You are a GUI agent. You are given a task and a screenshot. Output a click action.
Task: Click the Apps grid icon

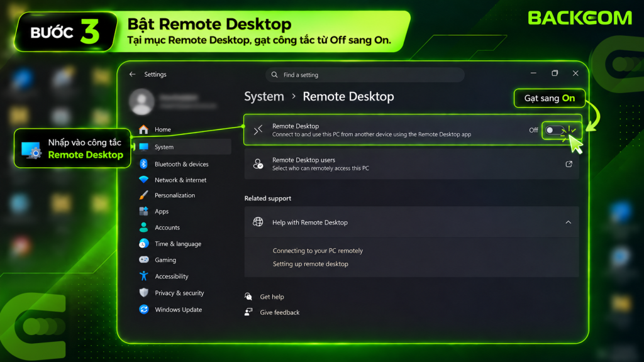pyautogui.click(x=143, y=211)
